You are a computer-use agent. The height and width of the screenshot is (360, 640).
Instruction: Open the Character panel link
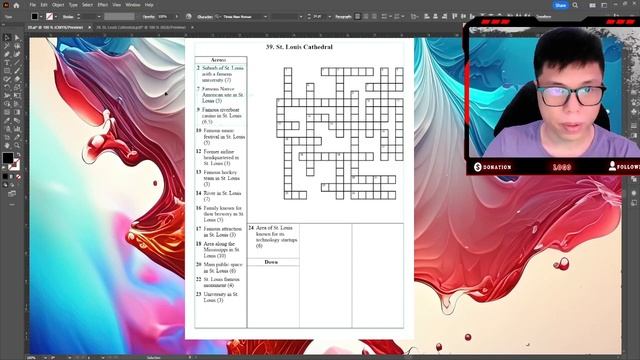click(204, 17)
